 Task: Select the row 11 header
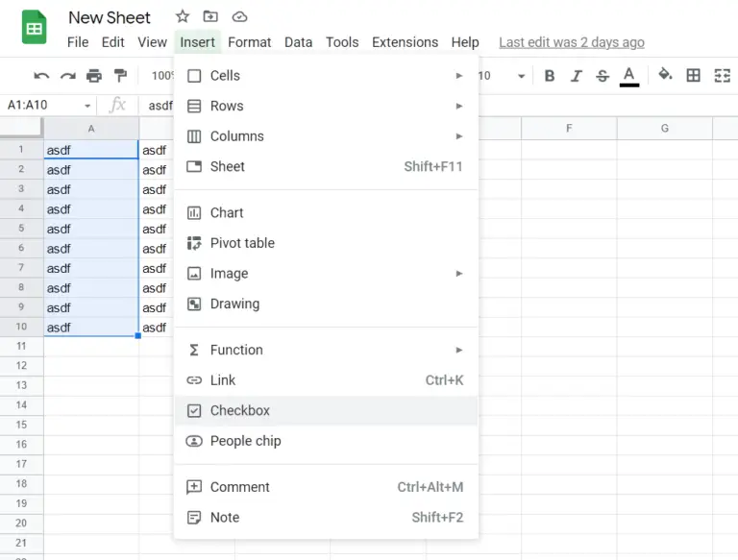tap(21, 347)
